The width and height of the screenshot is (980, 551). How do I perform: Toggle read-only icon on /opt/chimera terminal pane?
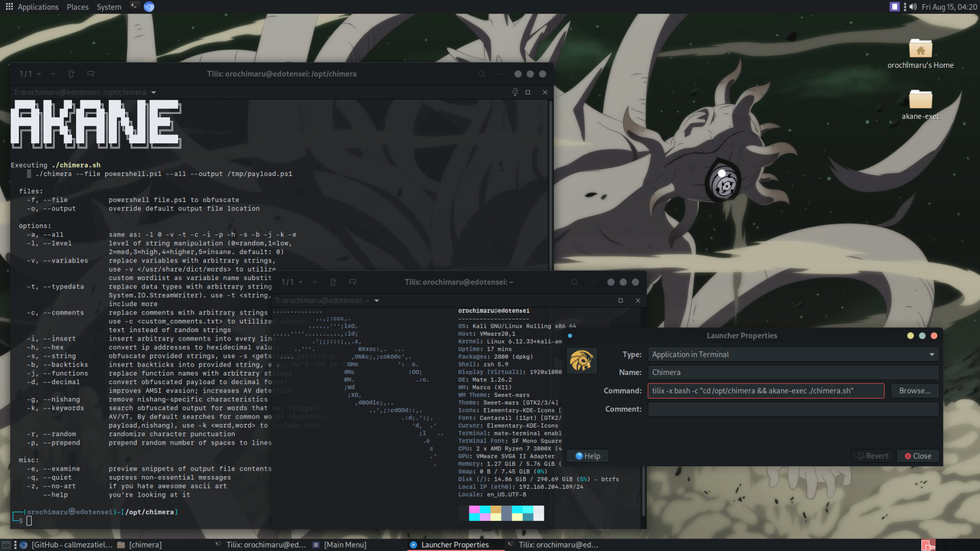pos(514,92)
